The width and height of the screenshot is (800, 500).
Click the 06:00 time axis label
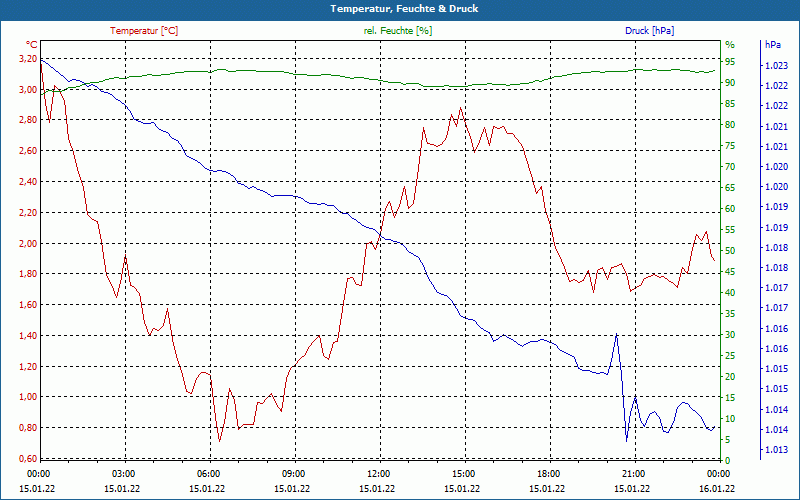tap(208, 473)
